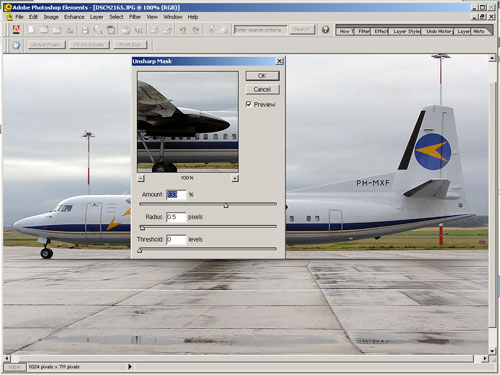
Task: Zoom in preview with the plus button
Action: pos(235,178)
